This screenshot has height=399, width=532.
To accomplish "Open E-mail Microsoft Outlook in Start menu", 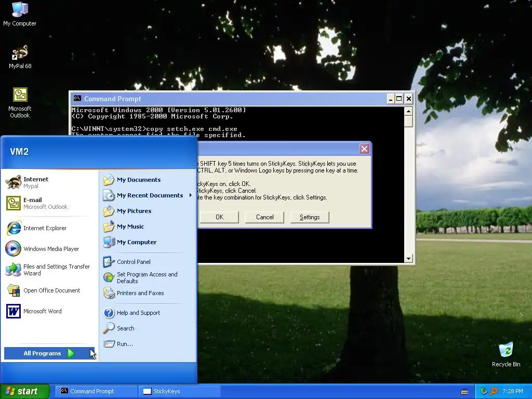I will pyautogui.click(x=49, y=203).
